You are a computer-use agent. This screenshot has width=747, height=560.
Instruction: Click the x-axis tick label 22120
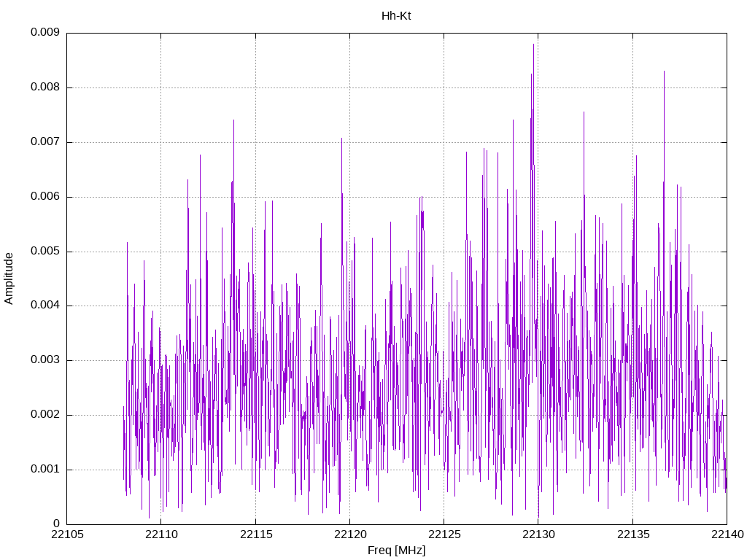[x=349, y=534]
